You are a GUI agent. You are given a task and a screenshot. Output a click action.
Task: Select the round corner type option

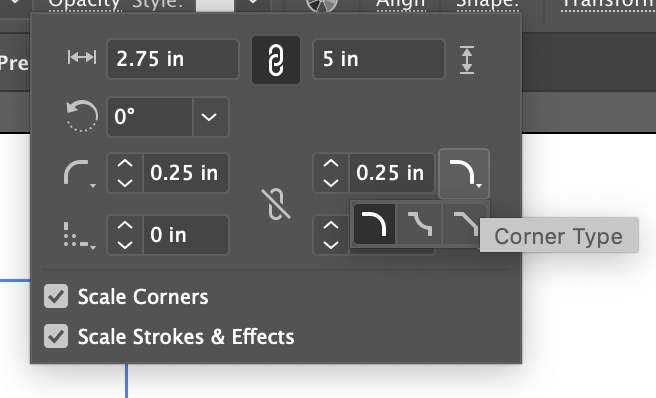click(x=374, y=224)
